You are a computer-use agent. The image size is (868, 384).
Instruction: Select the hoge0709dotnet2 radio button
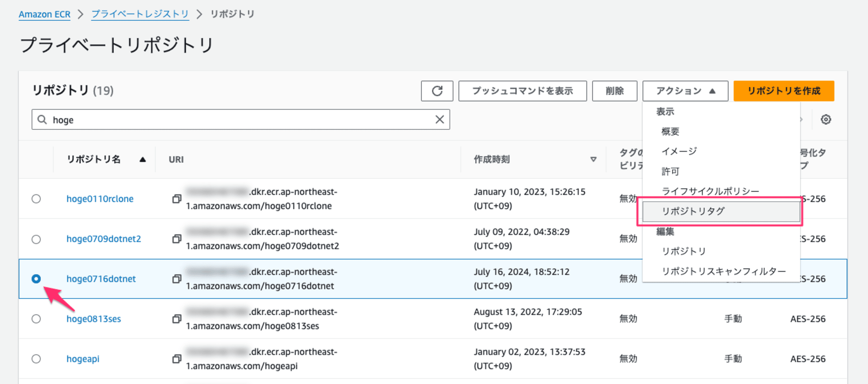click(36, 239)
